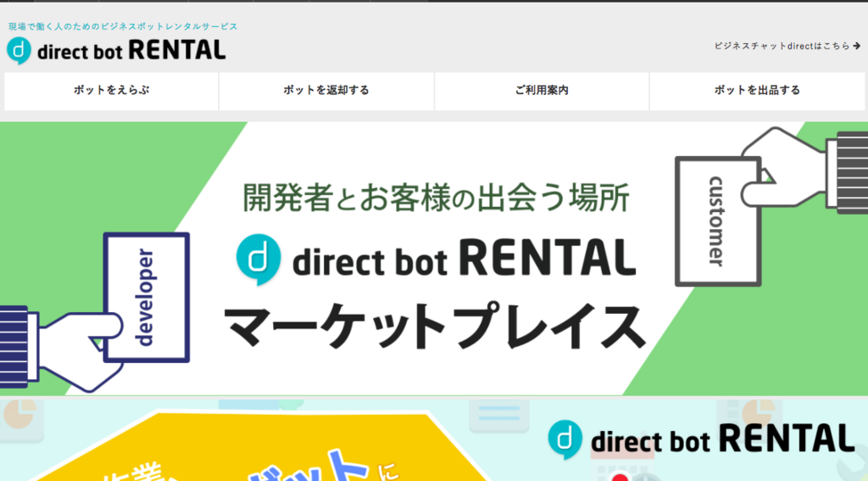The height and width of the screenshot is (481, 868).
Task: Click the arrow icon beside ビジネスチャットdirectはこちら
Action: coord(857,46)
